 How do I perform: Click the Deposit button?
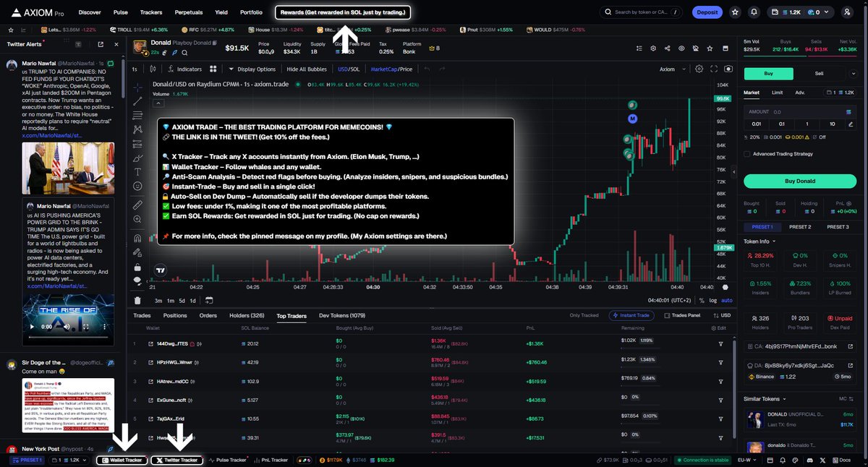(x=707, y=12)
